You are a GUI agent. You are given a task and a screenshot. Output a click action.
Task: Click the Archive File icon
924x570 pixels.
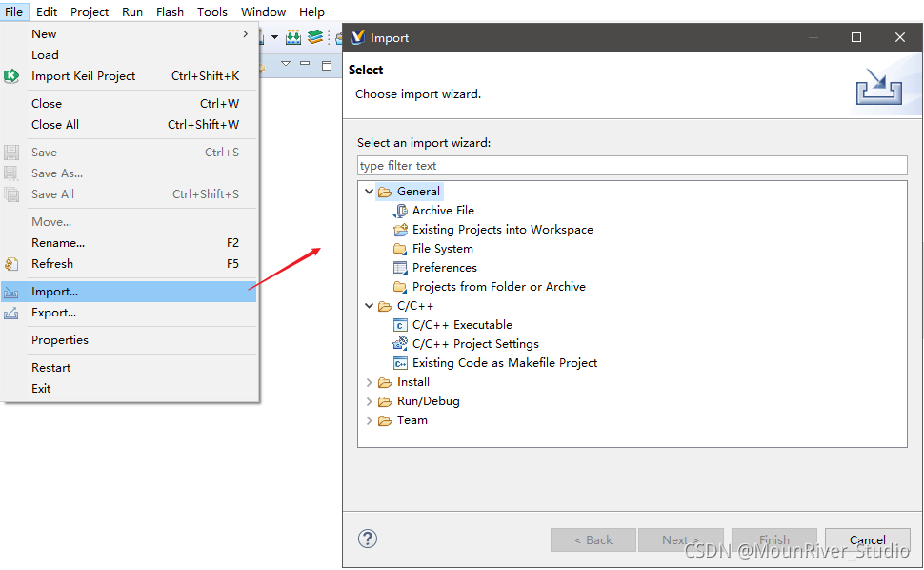[x=400, y=211]
